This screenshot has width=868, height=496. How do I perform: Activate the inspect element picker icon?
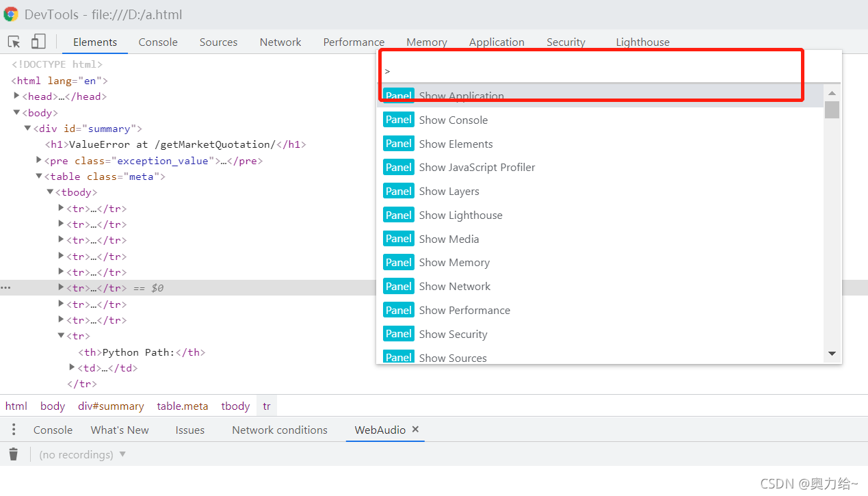[x=14, y=42]
